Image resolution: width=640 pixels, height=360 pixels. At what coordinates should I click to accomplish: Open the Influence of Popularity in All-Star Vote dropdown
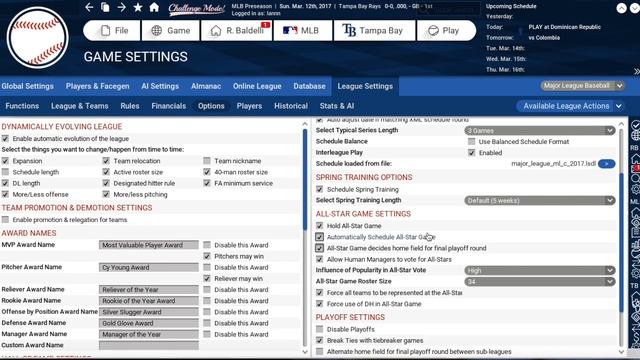point(540,270)
